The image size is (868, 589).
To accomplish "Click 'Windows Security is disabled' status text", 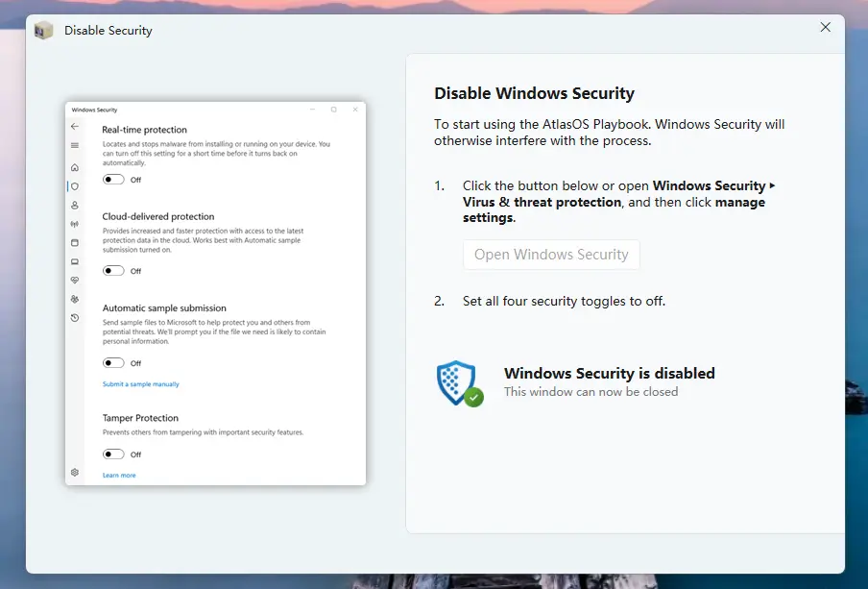I will [x=610, y=374].
